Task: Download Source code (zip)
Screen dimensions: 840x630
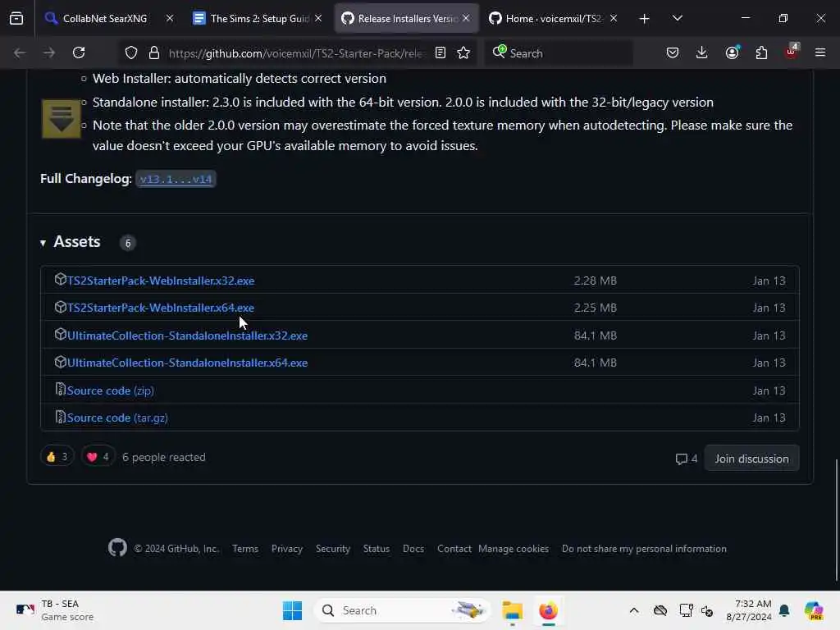Action: pos(111,390)
